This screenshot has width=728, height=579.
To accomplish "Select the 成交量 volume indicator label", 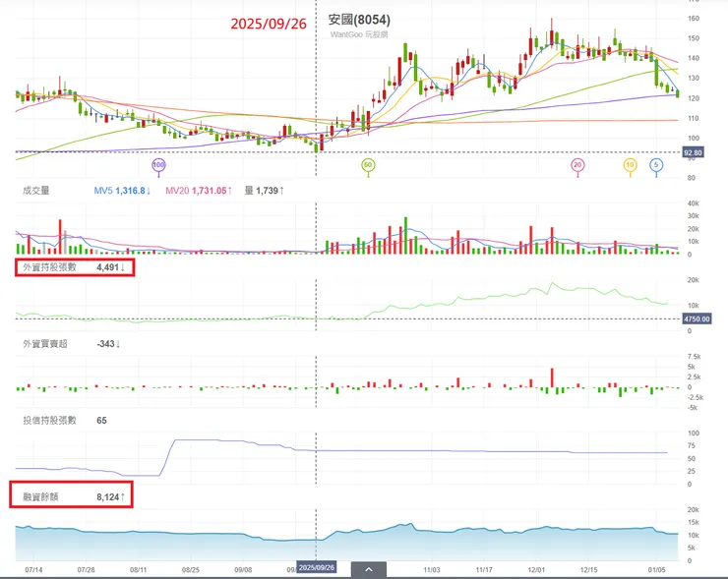I will click(36, 191).
